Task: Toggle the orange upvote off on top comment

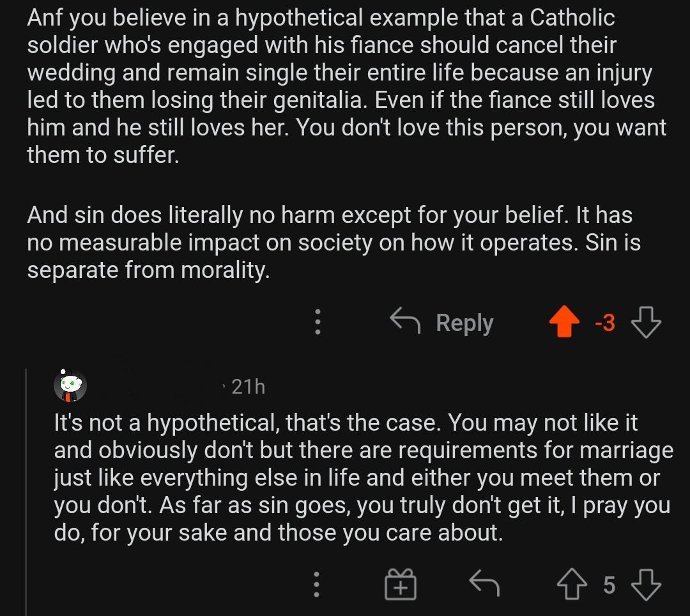Action: point(565,323)
